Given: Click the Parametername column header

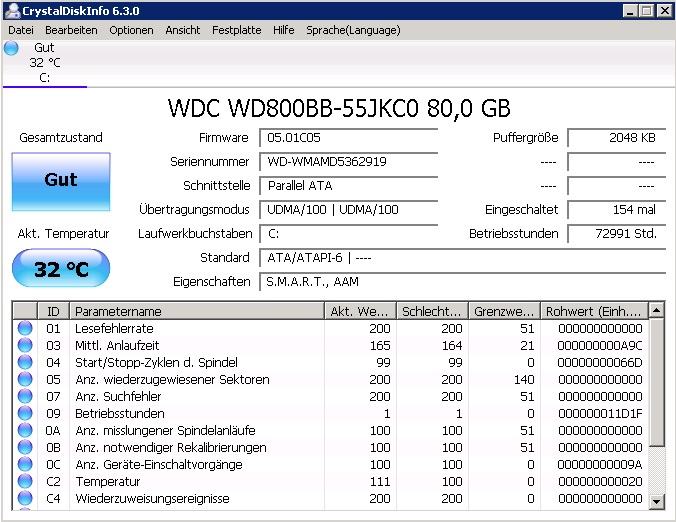Looking at the screenshot, I should 197,311.
